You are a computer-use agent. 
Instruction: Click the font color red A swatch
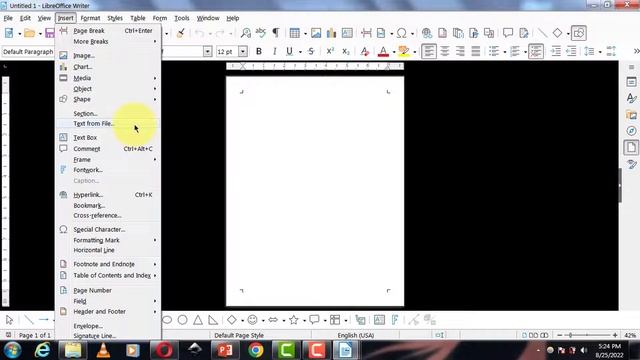tap(383, 51)
